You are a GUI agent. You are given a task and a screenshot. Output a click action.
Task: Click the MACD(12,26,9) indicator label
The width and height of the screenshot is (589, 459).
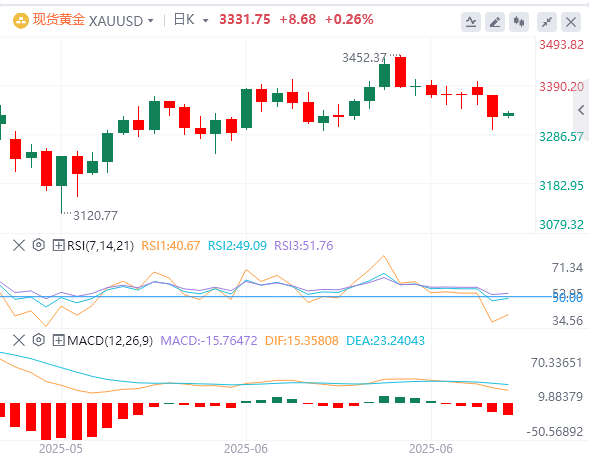[x=110, y=341]
